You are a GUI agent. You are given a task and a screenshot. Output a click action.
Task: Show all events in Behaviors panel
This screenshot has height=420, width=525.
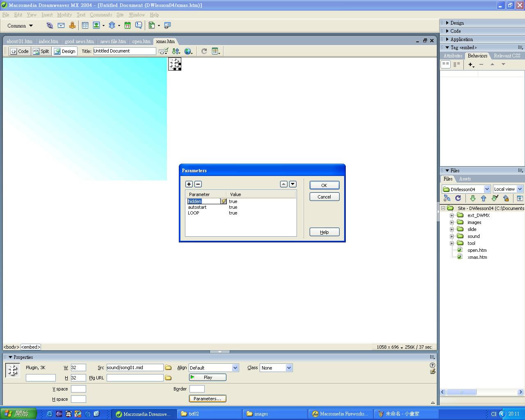pos(457,64)
